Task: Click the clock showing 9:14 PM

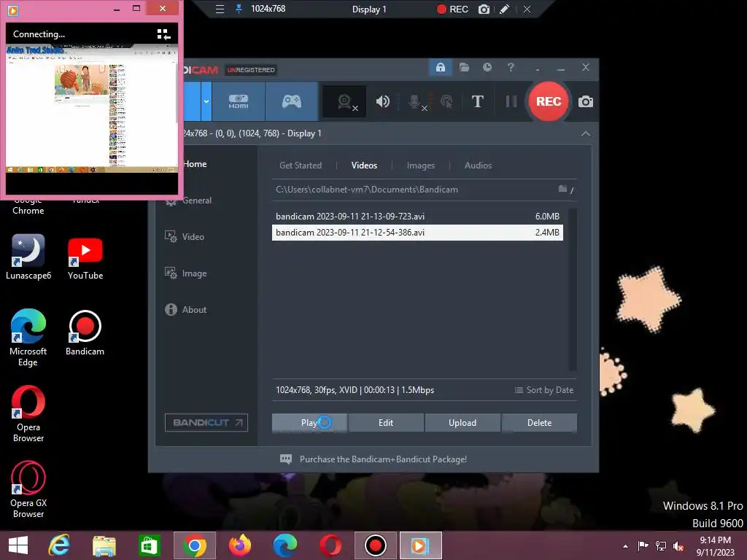Action: coord(715,545)
